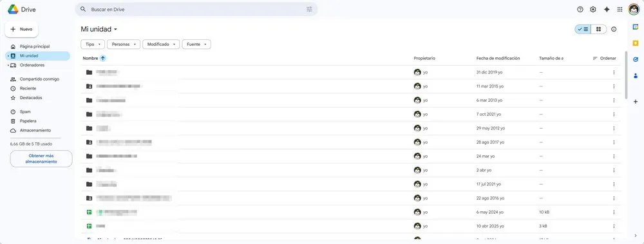Click the shared folder icon in 22 ago 2016 row
The image size is (644, 244).
click(x=89, y=198)
